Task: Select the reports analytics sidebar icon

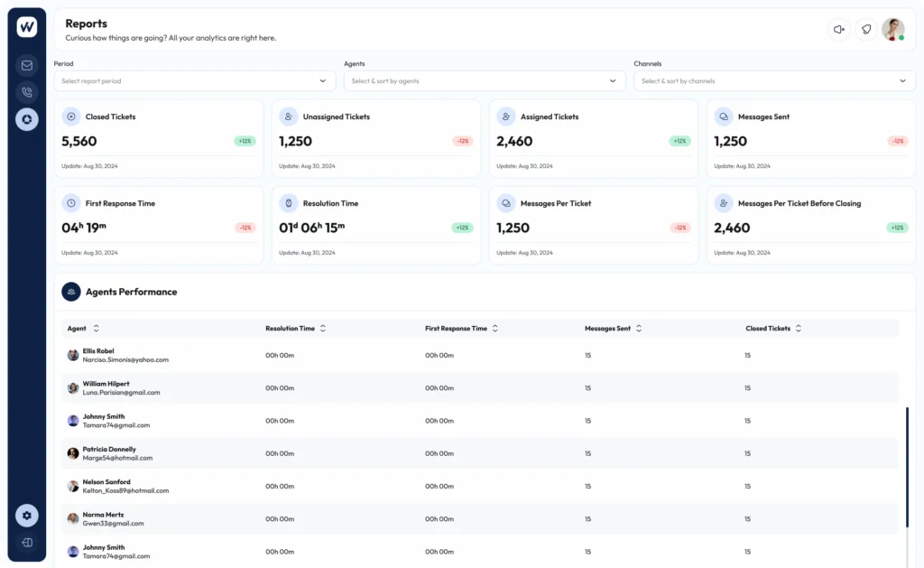Action: [x=27, y=119]
